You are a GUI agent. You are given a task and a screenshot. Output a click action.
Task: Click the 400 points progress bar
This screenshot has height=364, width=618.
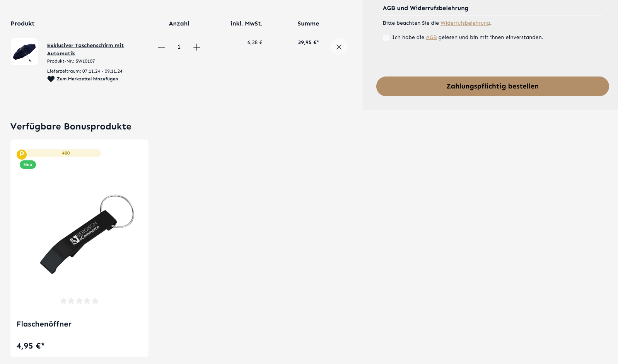(x=66, y=153)
